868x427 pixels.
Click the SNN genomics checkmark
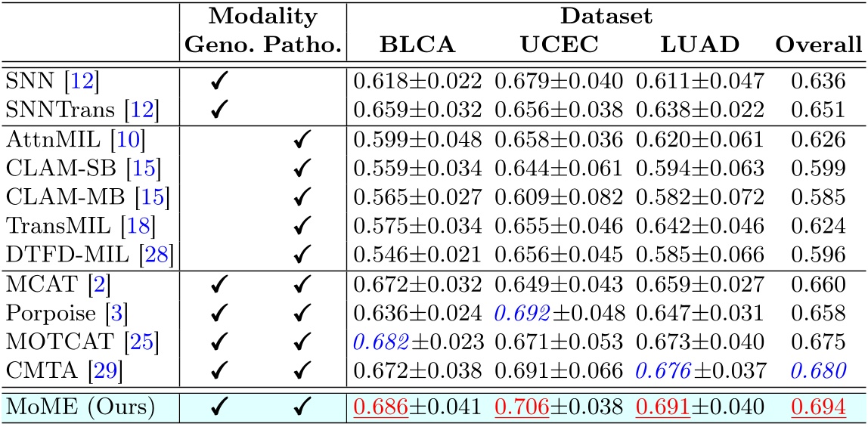(x=219, y=82)
